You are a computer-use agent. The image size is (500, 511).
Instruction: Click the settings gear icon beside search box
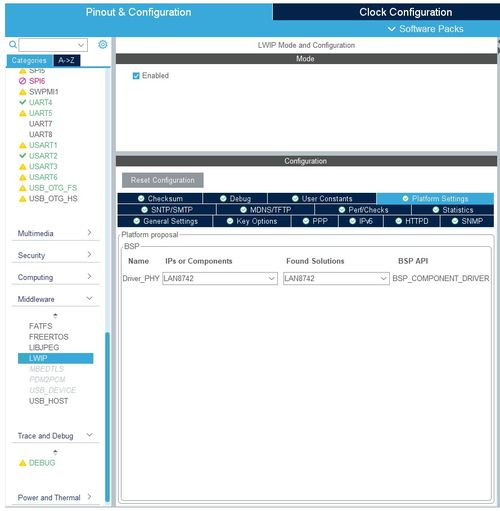pos(103,44)
